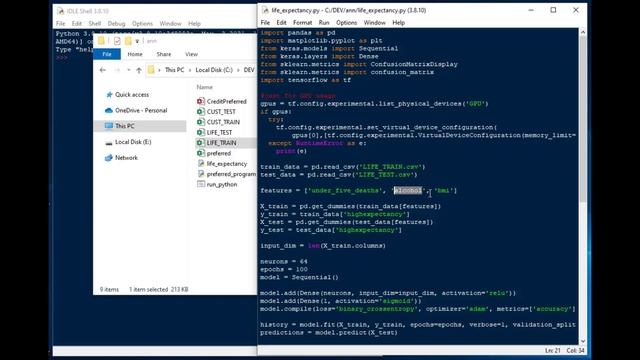Select the CUST_TEST spreadsheet icon

(x=200, y=111)
